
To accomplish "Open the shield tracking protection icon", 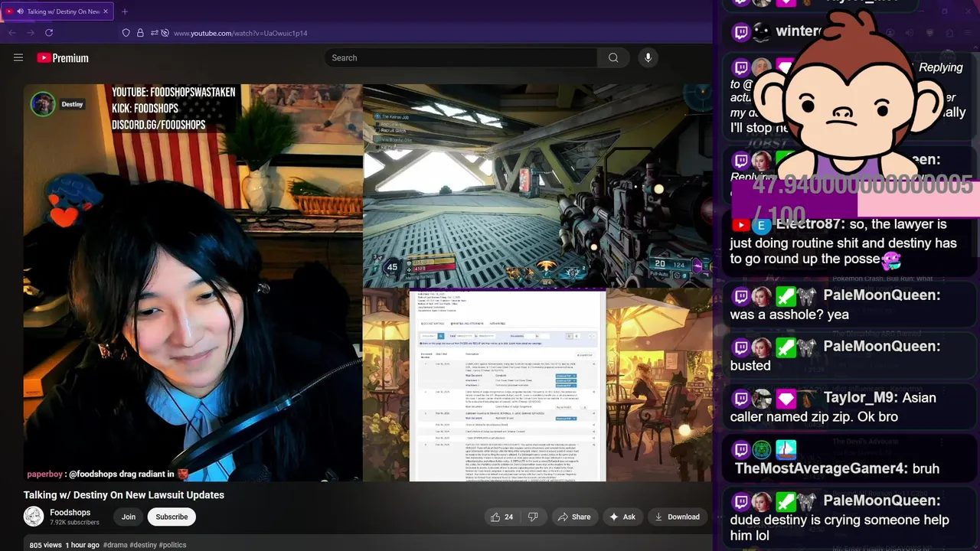I will point(126,33).
